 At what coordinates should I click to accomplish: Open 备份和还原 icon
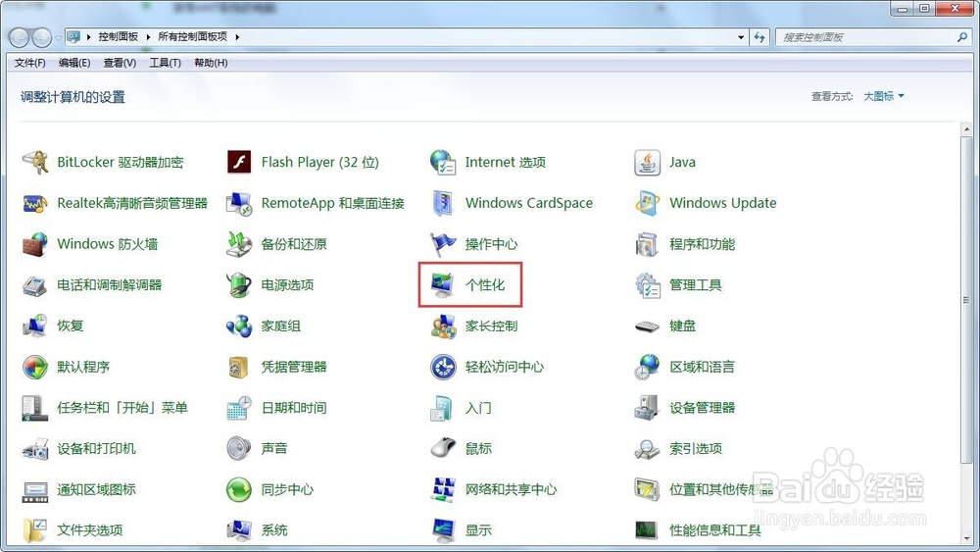coord(239,244)
